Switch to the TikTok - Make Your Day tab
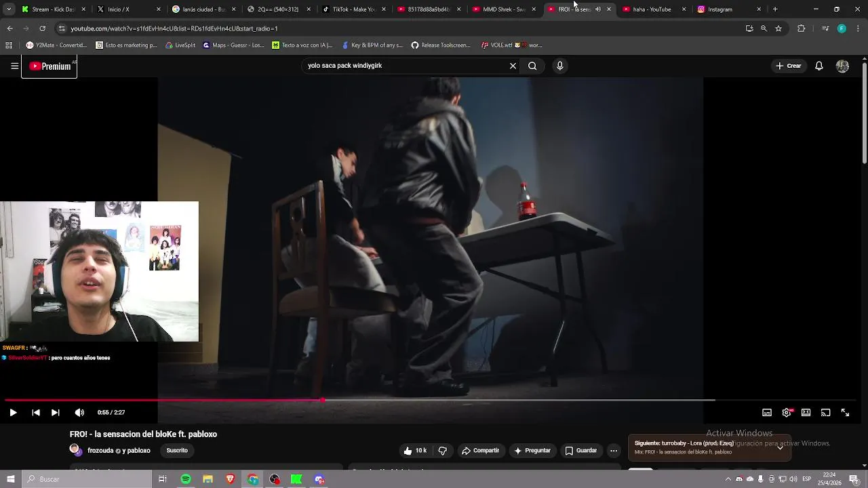 [x=353, y=9]
